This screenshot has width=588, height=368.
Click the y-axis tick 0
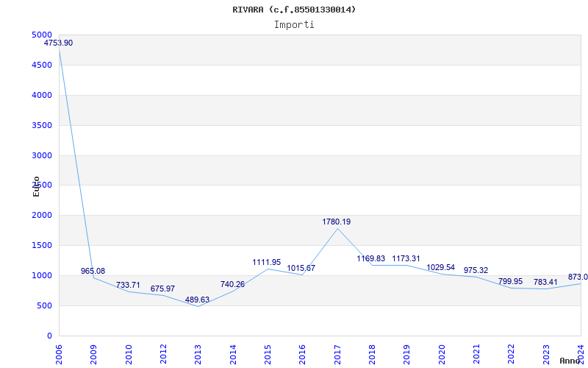click(x=49, y=336)
